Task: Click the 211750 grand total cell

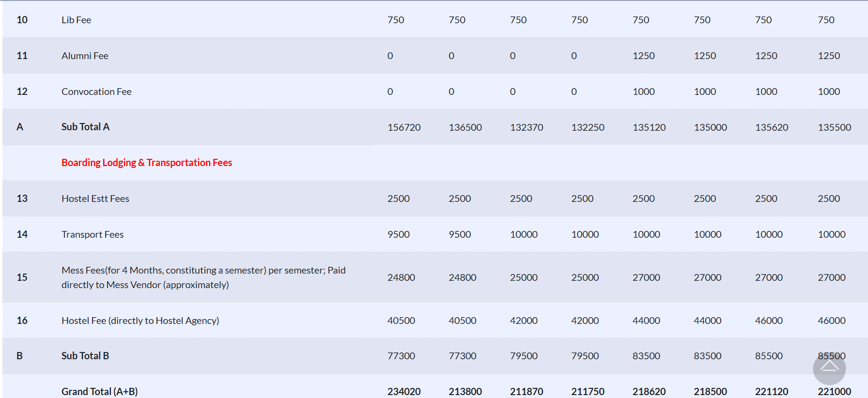Action: click(x=588, y=391)
